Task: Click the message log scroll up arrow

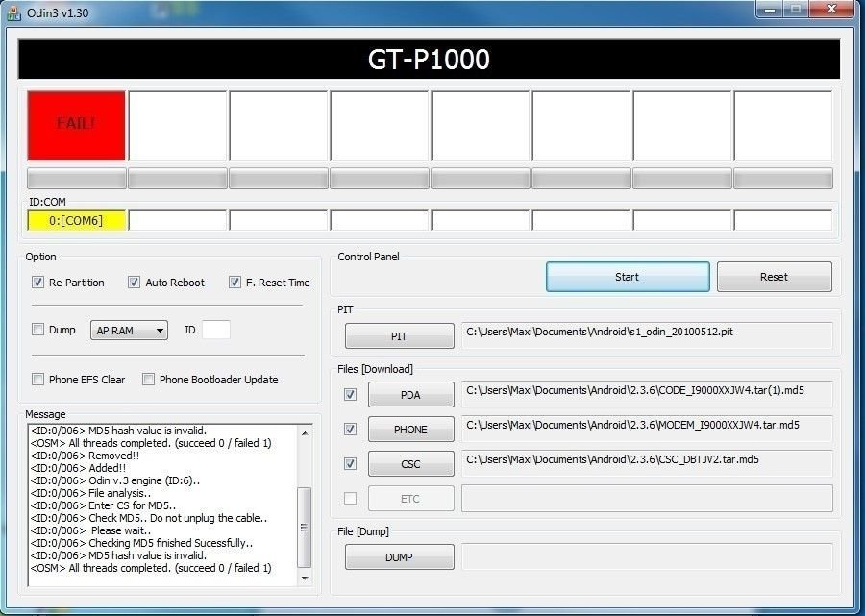Action: click(305, 432)
